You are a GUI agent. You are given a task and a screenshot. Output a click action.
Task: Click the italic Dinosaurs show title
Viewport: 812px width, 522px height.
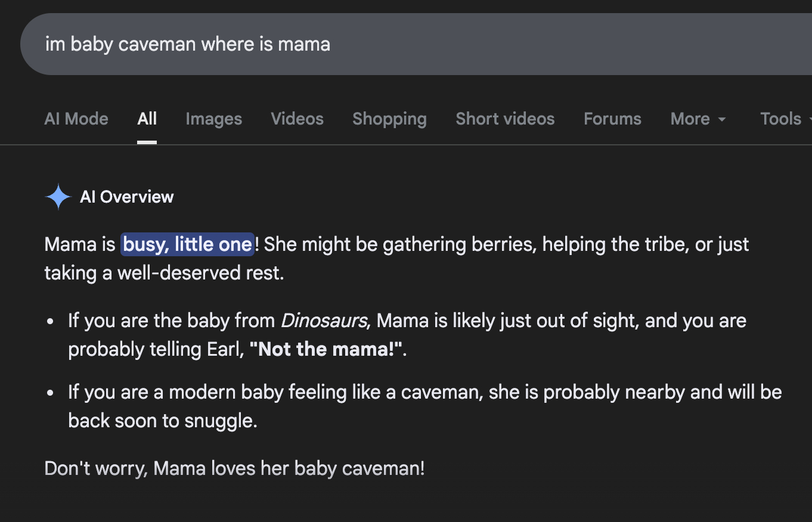[x=324, y=321]
